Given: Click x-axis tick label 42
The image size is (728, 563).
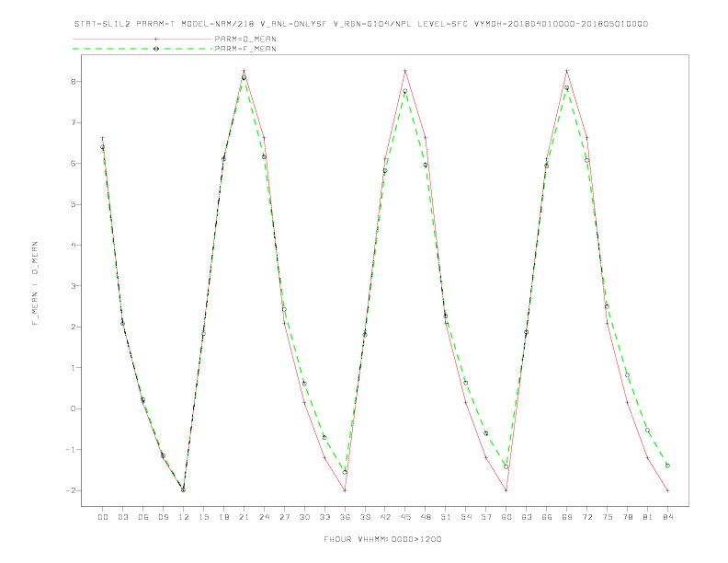Looking at the screenshot, I should [385, 517].
